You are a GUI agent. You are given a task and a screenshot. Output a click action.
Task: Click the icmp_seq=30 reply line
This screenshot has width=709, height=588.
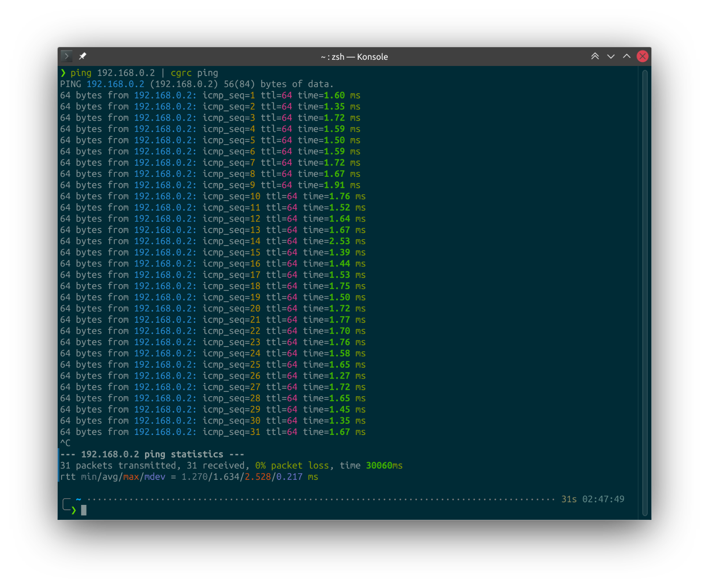click(x=213, y=420)
